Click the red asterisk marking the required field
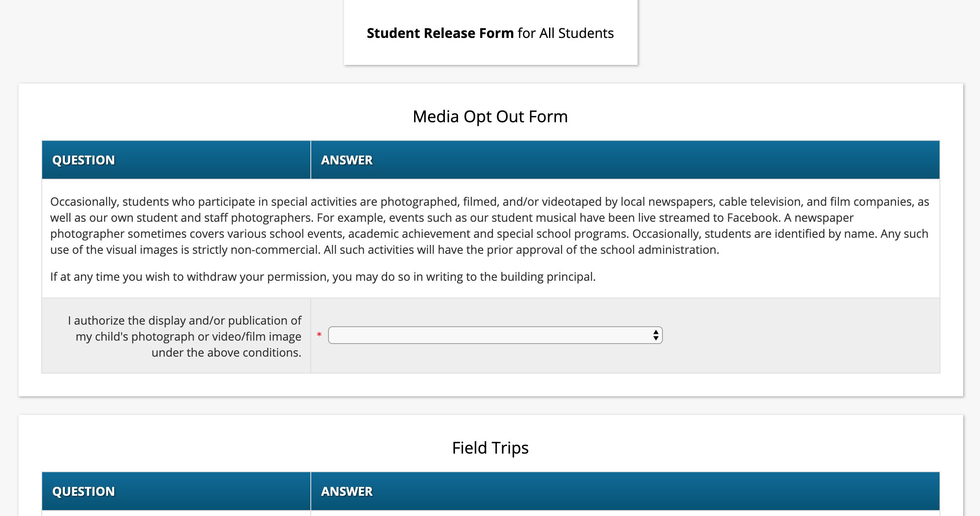Image resolution: width=980 pixels, height=516 pixels. point(319,334)
